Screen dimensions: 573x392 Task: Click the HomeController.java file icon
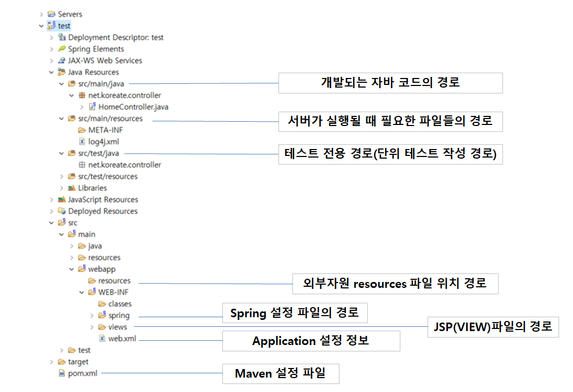(x=92, y=107)
